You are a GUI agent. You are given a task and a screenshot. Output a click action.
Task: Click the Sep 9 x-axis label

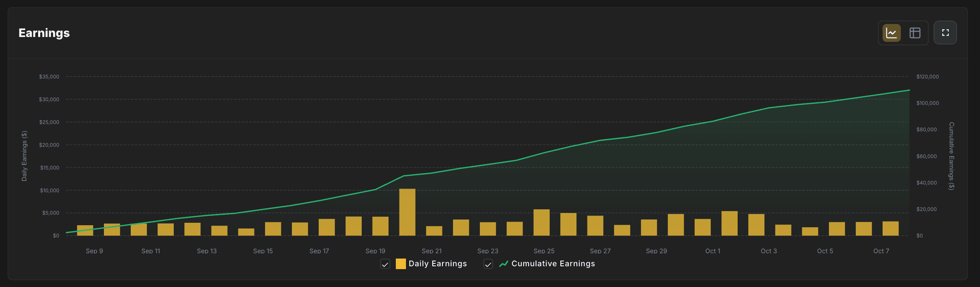94,251
